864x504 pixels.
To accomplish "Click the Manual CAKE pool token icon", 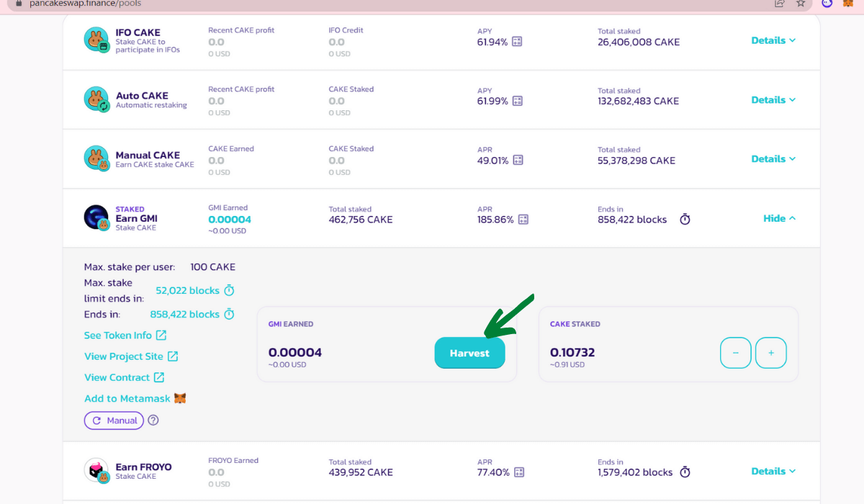I will tap(96, 158).
